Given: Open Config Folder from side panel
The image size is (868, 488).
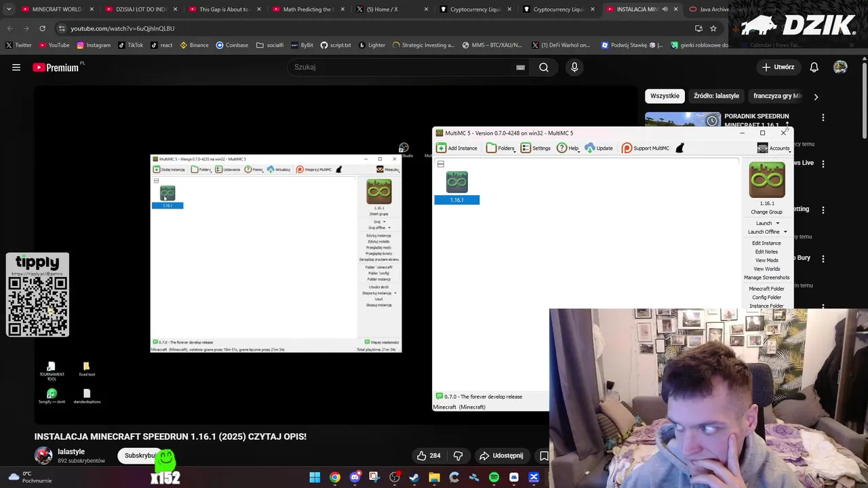Looking at the screenshot, I should tap(766, 298).
